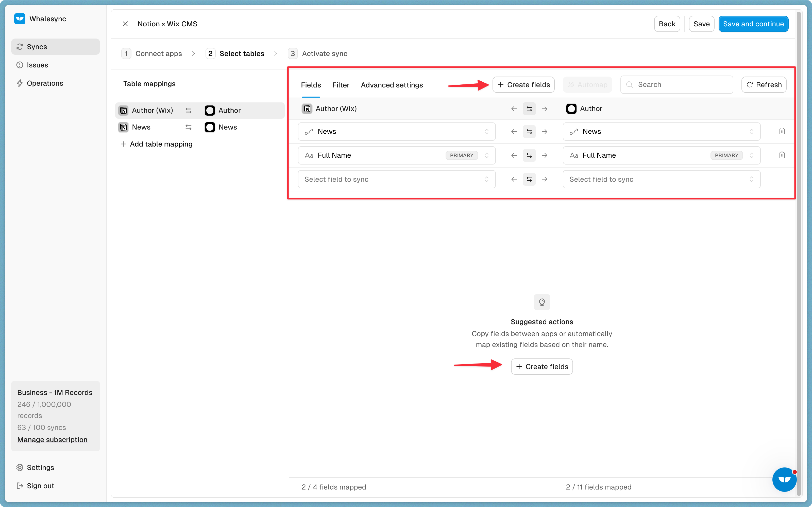The height and width of the screenshot is (507, 812).
Task: Delete the News field mapping row
Action: pos(782,132)
